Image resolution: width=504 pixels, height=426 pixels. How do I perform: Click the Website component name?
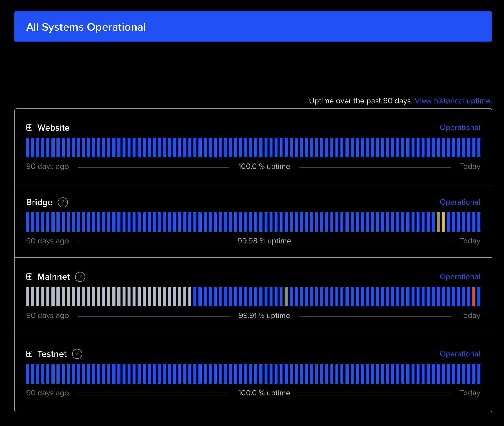(x=53, y=128)
